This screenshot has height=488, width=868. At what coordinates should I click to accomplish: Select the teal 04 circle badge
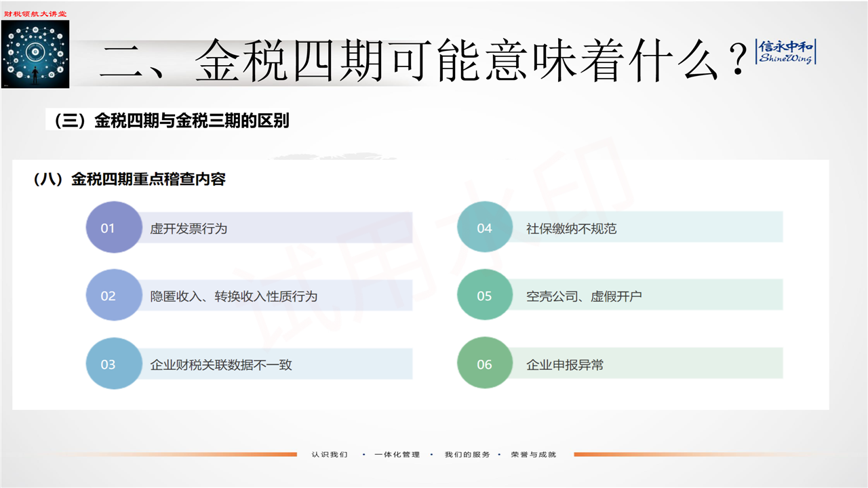[x=484, y=228]
